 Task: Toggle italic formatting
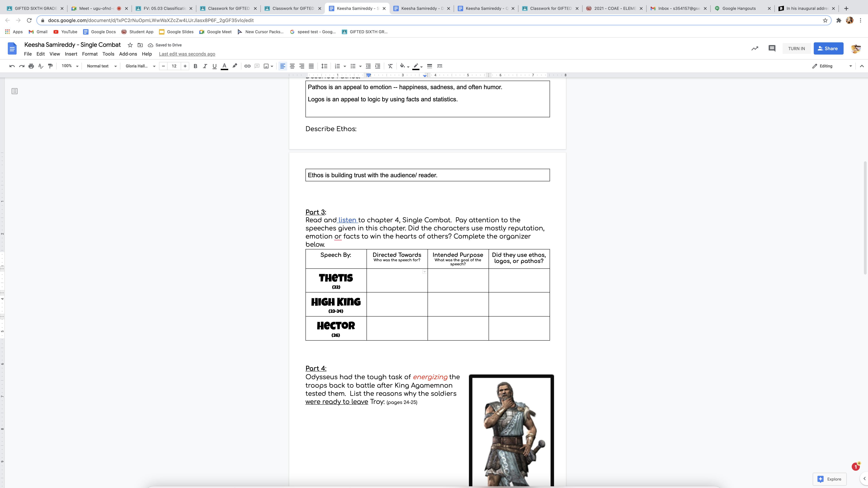tap(204, 66)
